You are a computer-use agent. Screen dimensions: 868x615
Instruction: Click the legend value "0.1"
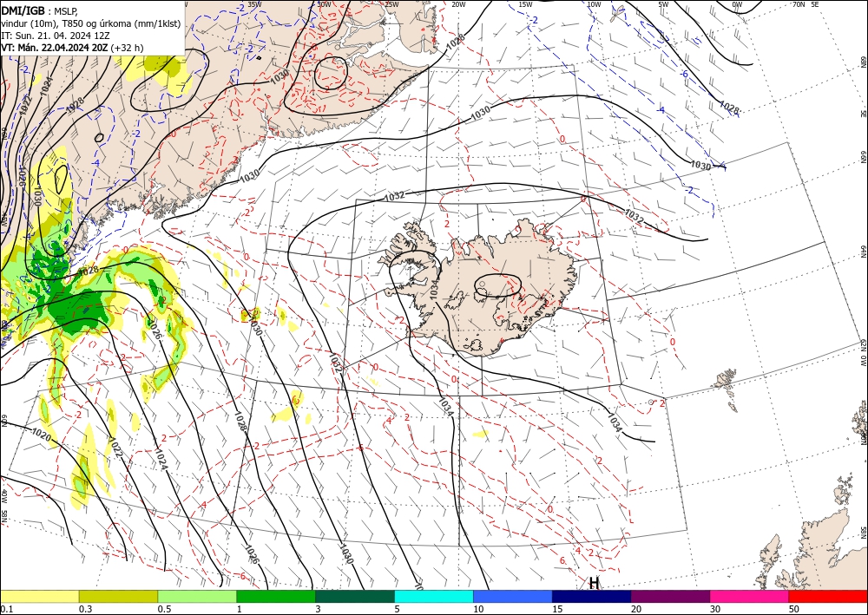(5, 609)
